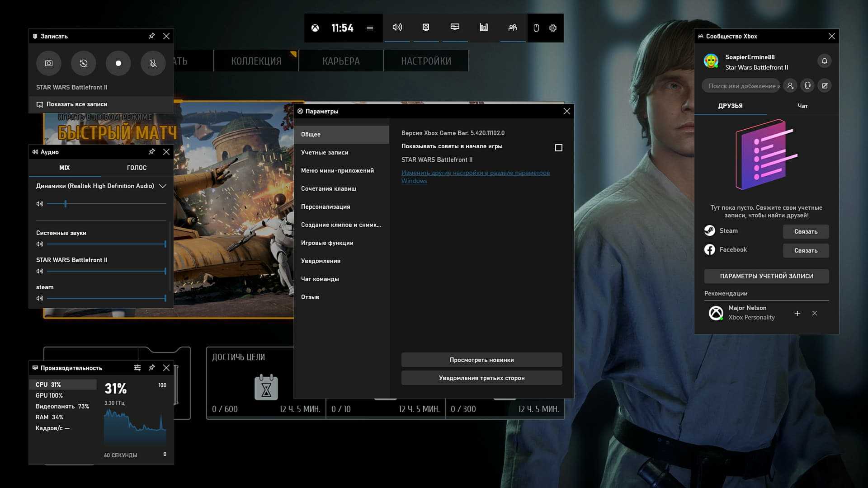Click the friends search input field
This screenshot has height=488, width=868.
click(741, 86)
